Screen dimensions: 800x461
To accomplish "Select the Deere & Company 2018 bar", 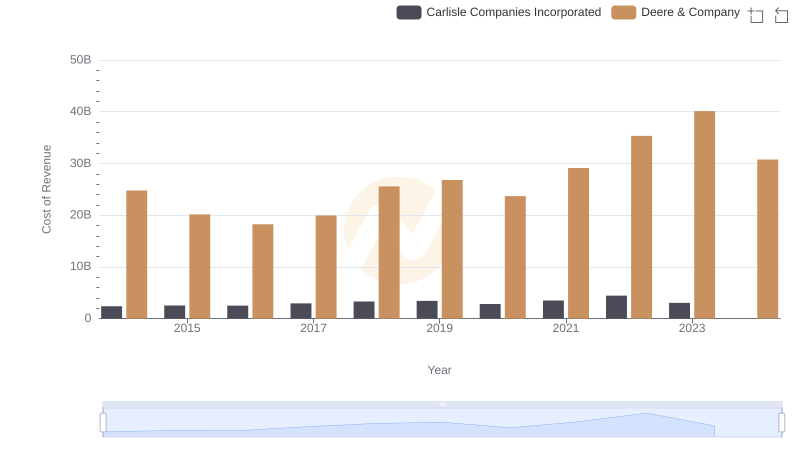I will coord(389,252).
